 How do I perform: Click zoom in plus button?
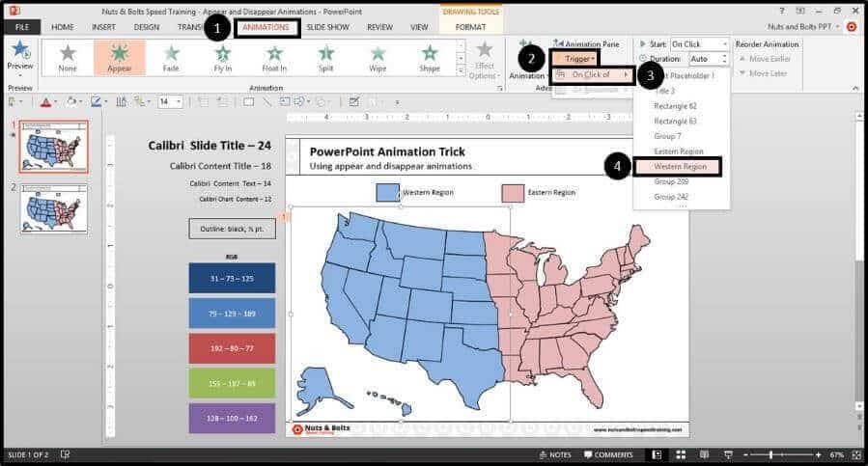tap(818, 454)
